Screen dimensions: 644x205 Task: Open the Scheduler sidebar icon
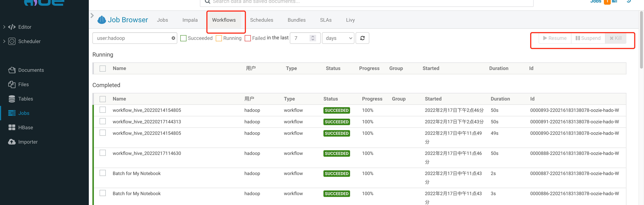click(x=12, y=41)
